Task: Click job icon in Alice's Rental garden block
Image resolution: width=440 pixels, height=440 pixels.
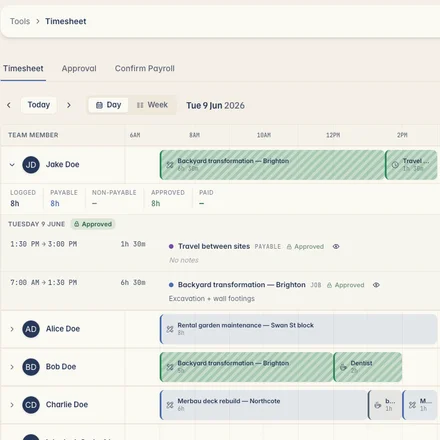Action: point(170,329)
